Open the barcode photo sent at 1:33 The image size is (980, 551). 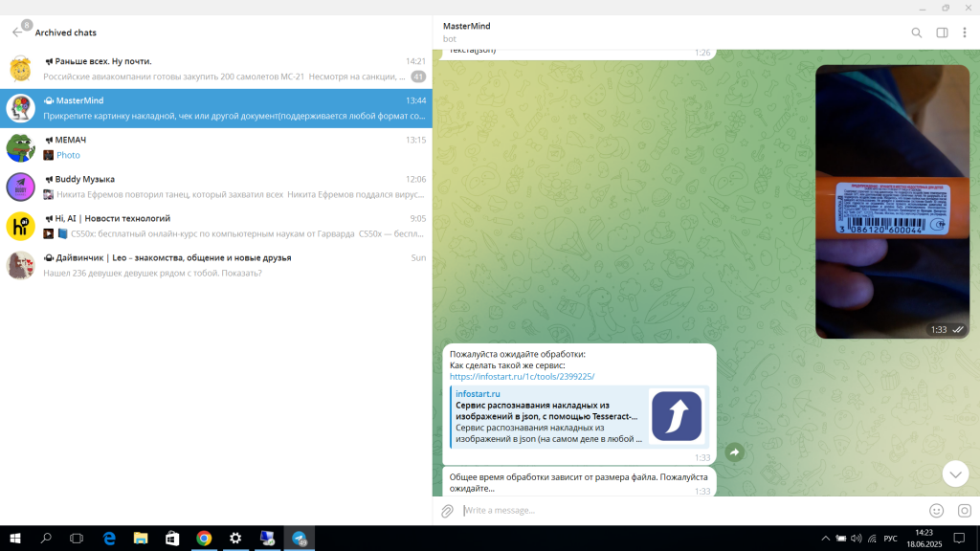[x=892, y=202]
